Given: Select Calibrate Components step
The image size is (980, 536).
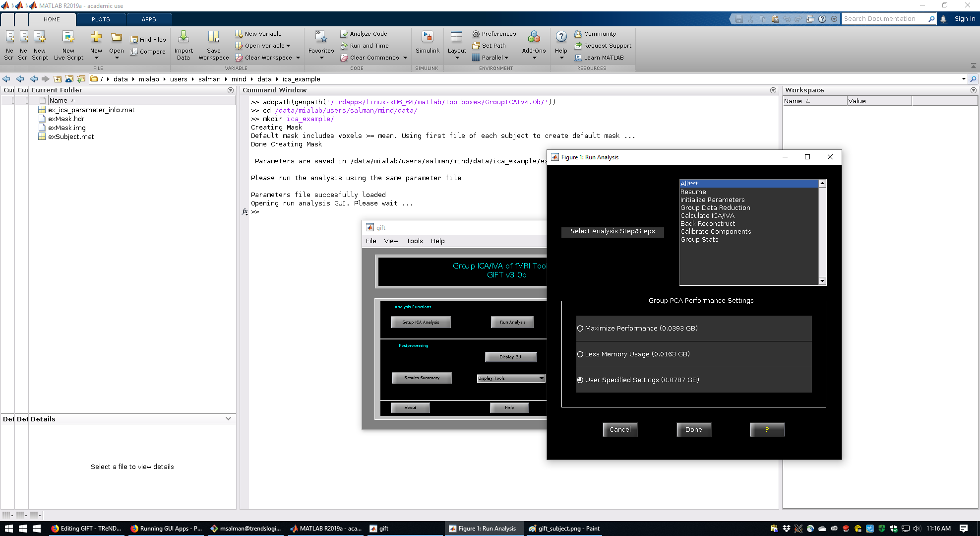Looking at the screenshot, I should coord(716,232).
